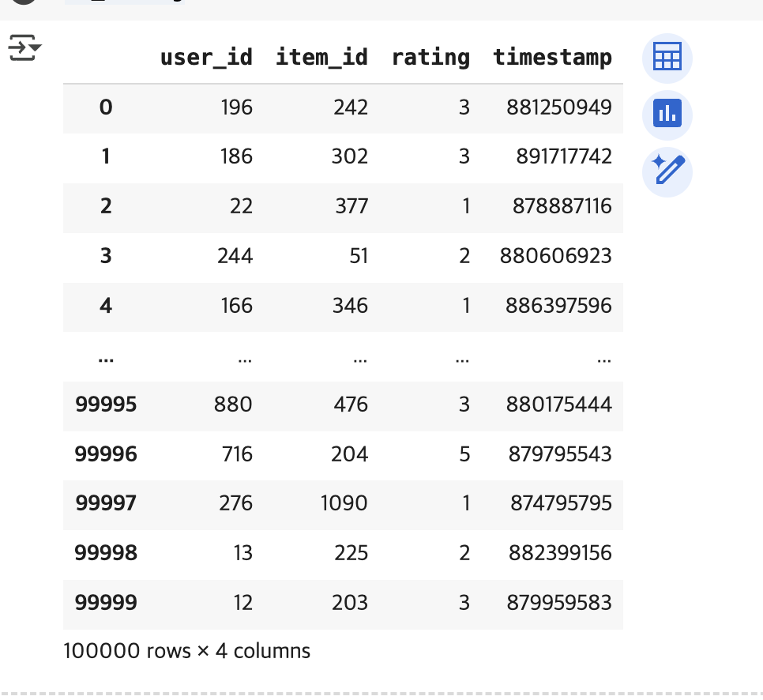
Task: Click user_id value 880
Action: coord(233,405)
